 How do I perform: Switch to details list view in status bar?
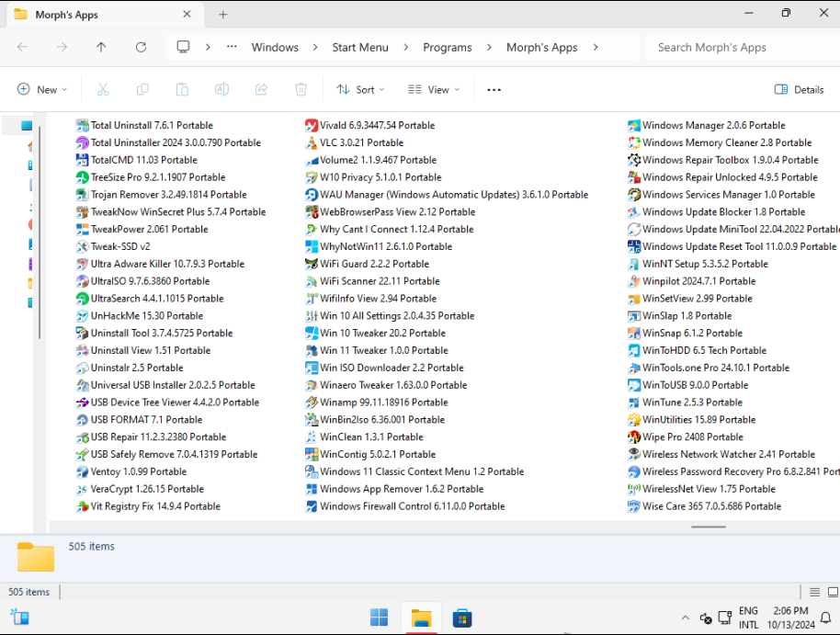coord(815,592)
